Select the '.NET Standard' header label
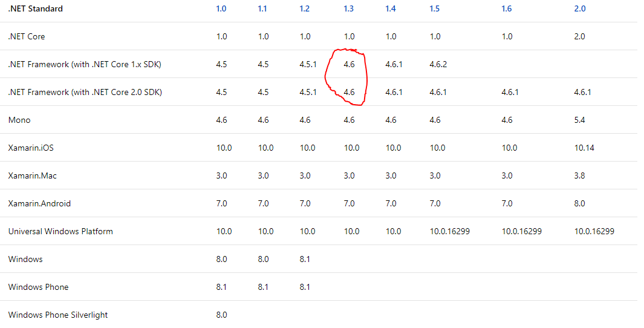Viewport: 644px width, 328px height. pos(35,8)
